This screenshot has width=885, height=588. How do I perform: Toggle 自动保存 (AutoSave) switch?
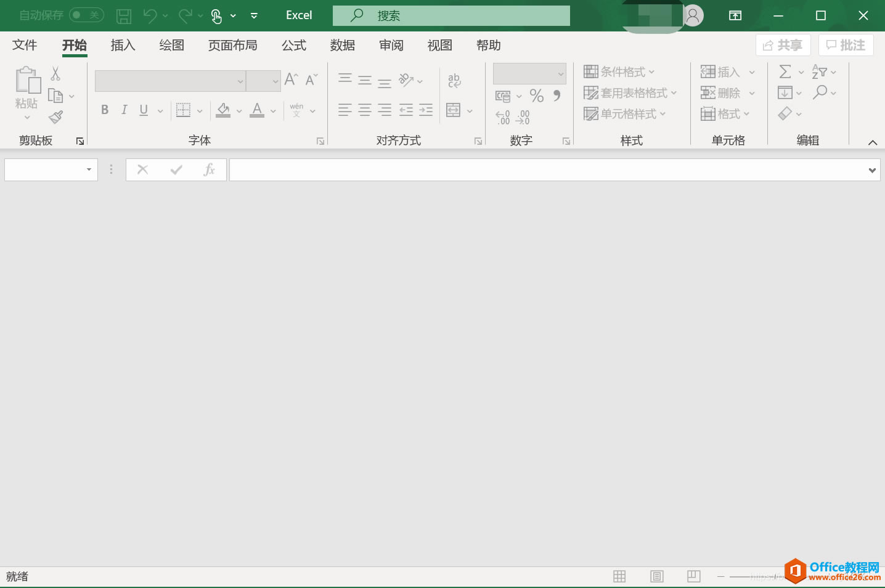pyautogui.click(x=86, y=15)
